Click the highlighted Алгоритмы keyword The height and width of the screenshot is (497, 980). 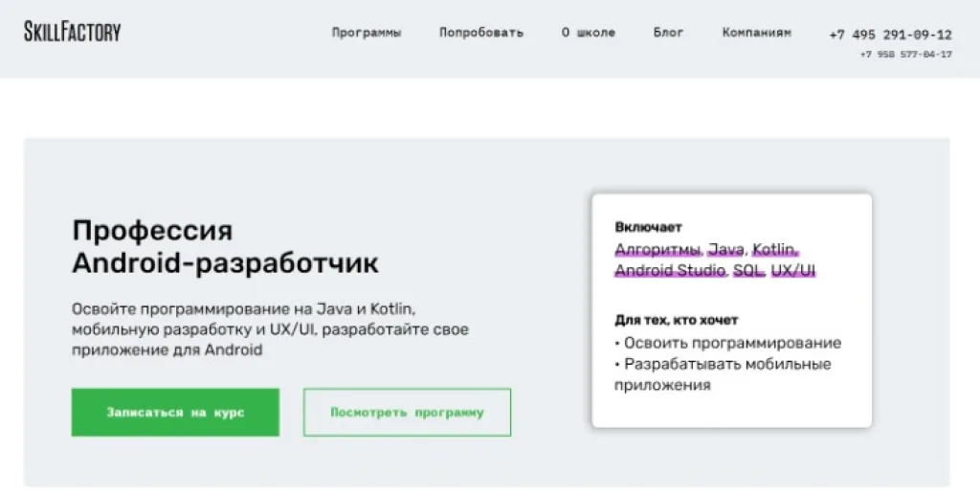click(x=658, y=250)
